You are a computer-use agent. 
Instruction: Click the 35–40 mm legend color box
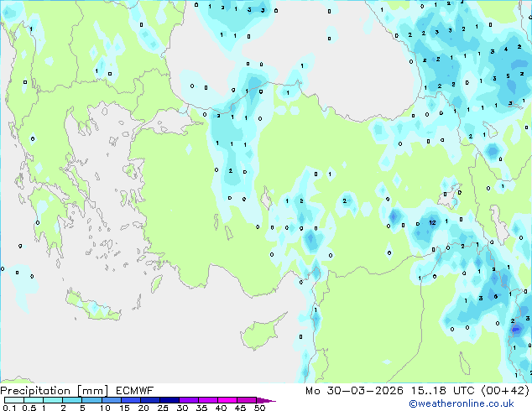pyautogui.click(x=208, y=400)
